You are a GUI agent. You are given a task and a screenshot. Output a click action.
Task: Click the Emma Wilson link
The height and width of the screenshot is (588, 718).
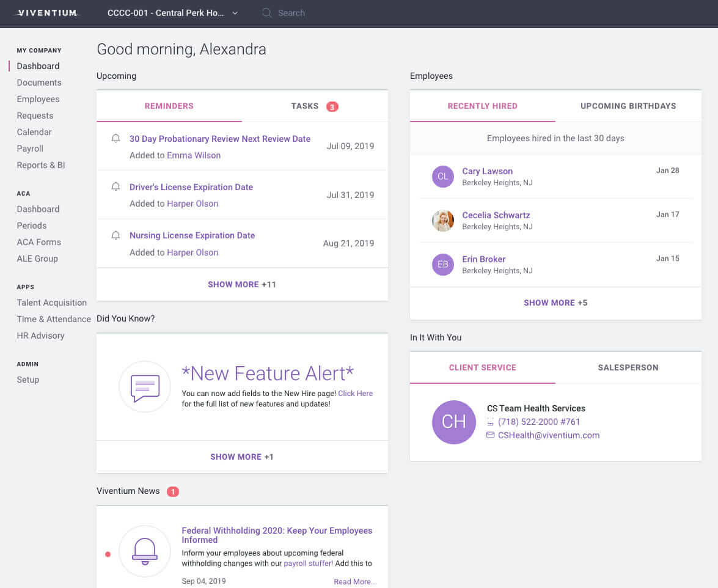194,155
